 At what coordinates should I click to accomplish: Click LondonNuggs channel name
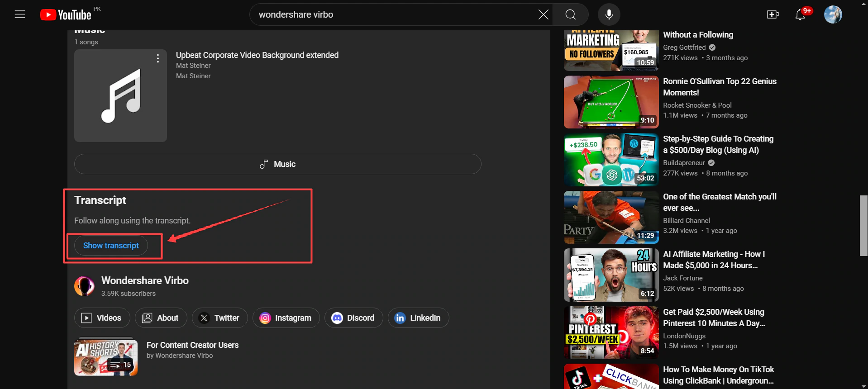[684, 336]
